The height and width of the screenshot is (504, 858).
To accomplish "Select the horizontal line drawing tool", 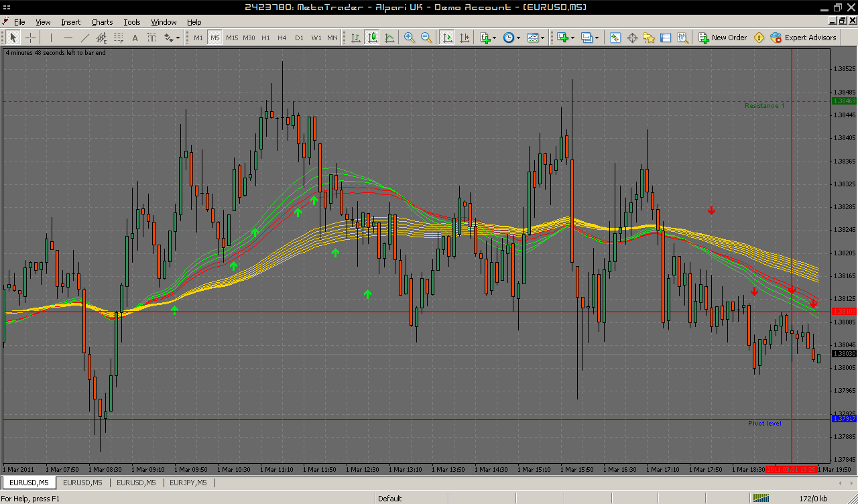I will pos(68,38).
